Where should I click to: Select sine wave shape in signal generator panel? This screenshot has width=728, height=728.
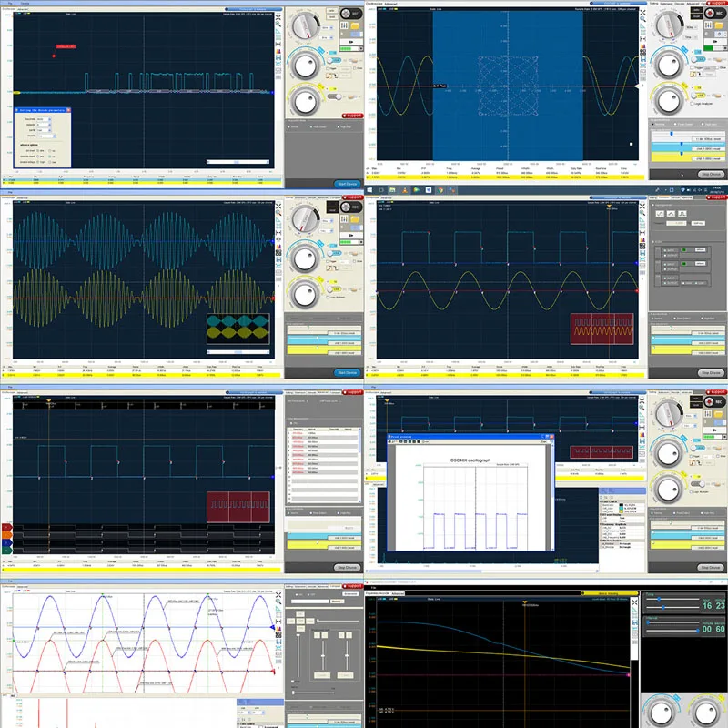tap(660, 214)
